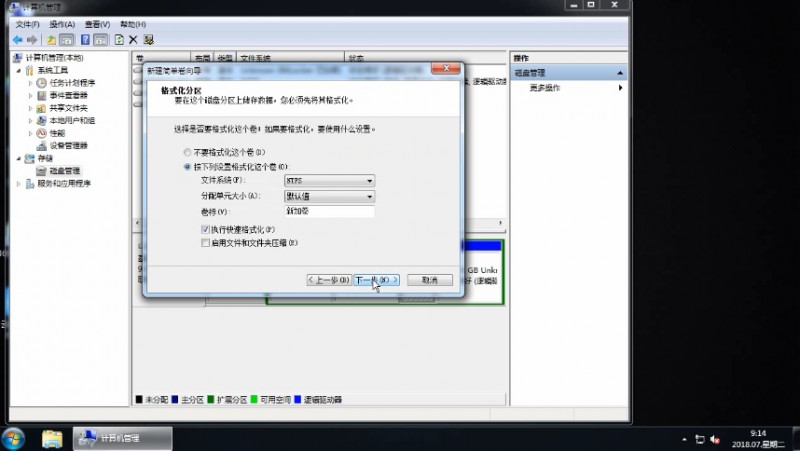Toggle the show/hide action pane icon
Image resolution: width=800 pixels, height=451 pixels.
101,40
